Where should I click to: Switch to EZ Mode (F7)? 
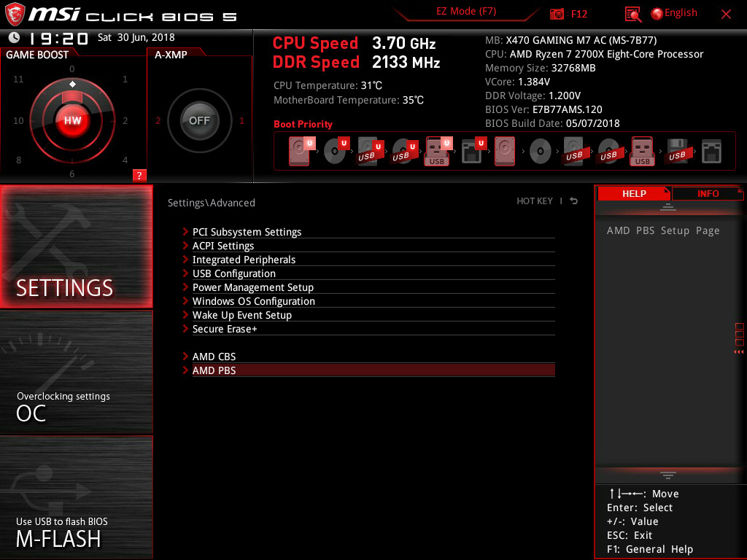click(466, 11)
